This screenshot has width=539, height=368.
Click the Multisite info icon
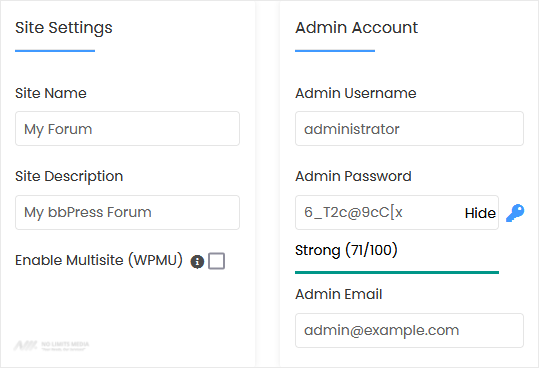coord(197,261)
